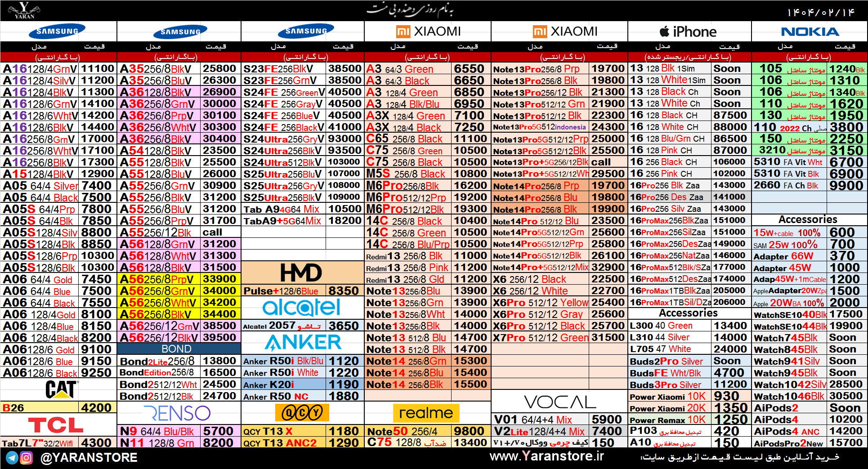Screen dimensions: 868x469
Task: Click the Telegram icon in footer
Action: [x=12, y=458]
